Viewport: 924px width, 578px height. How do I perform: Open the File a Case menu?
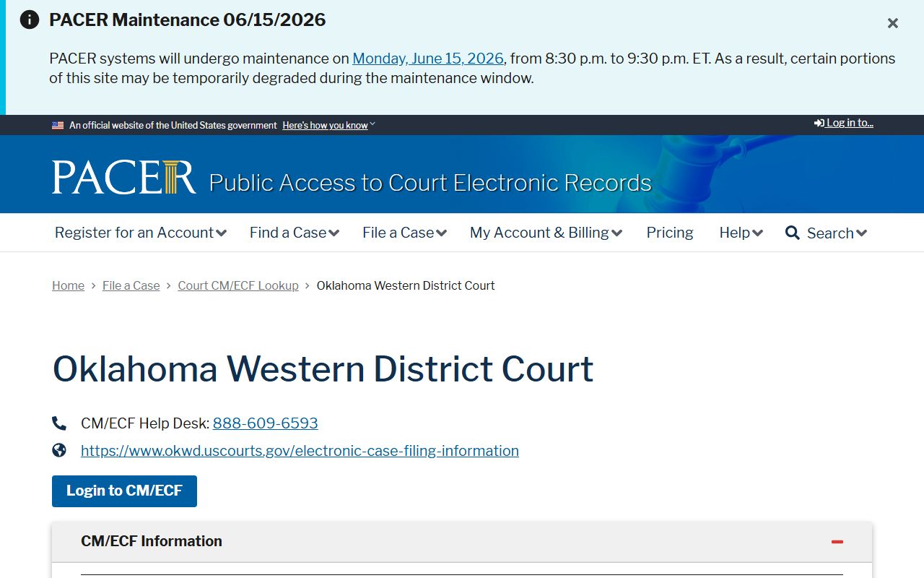[x=405, y=233]
